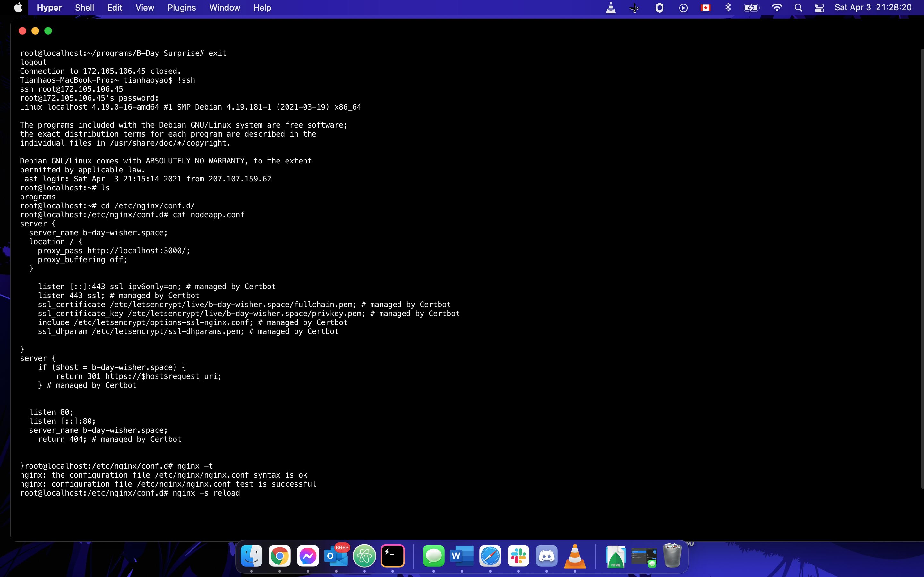Open Control Center toggles in menu bar
This screenshot has height=577, width=924.
click(x=819, y=8)
